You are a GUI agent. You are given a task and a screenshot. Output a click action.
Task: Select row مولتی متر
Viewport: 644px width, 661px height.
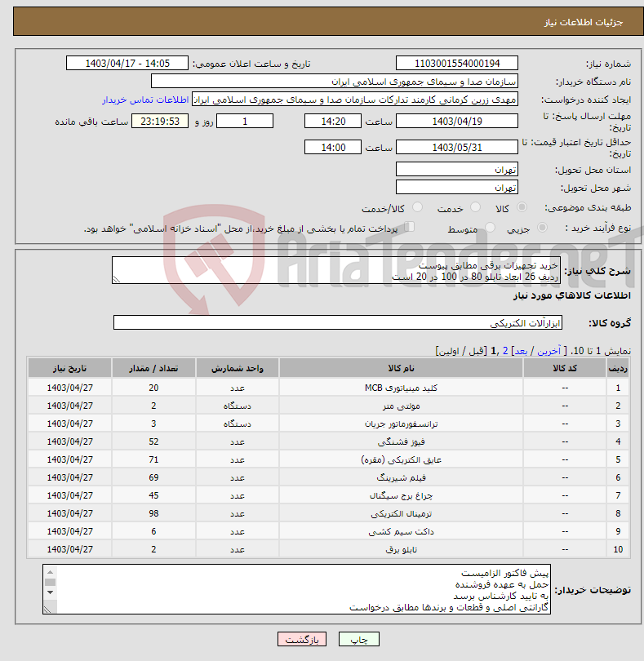click(328, 406)
